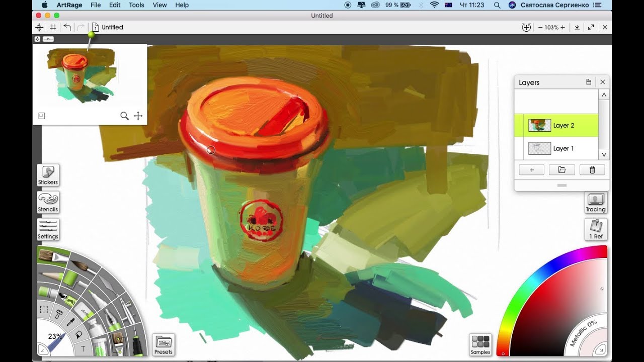
Task: Click the reference panel bottom-left square icon
Action: coord(42,116)
